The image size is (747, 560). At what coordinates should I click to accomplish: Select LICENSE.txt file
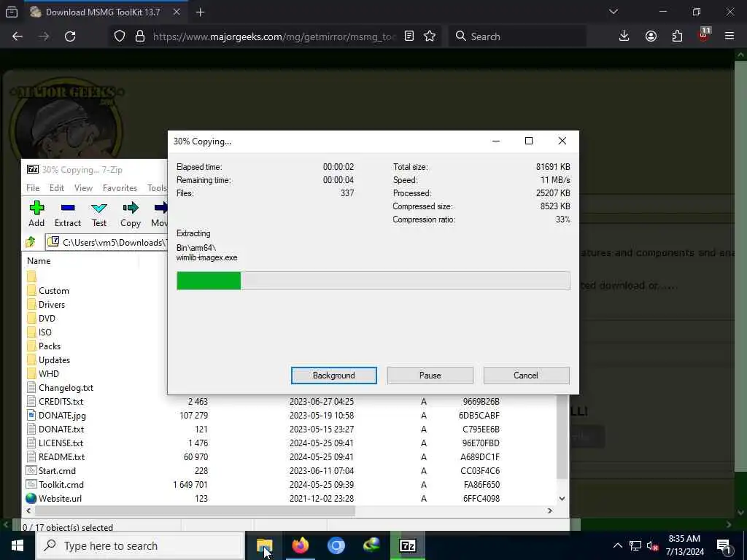pos(61,443)
